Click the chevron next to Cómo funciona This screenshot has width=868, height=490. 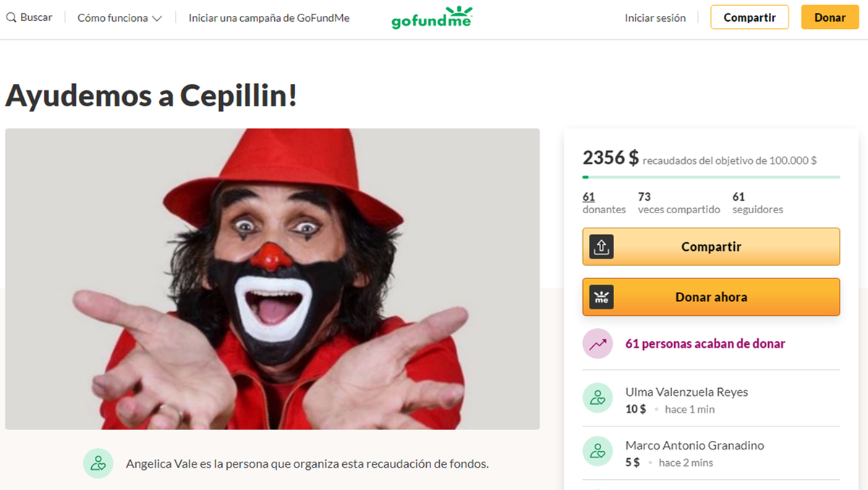tap(157, 19)
